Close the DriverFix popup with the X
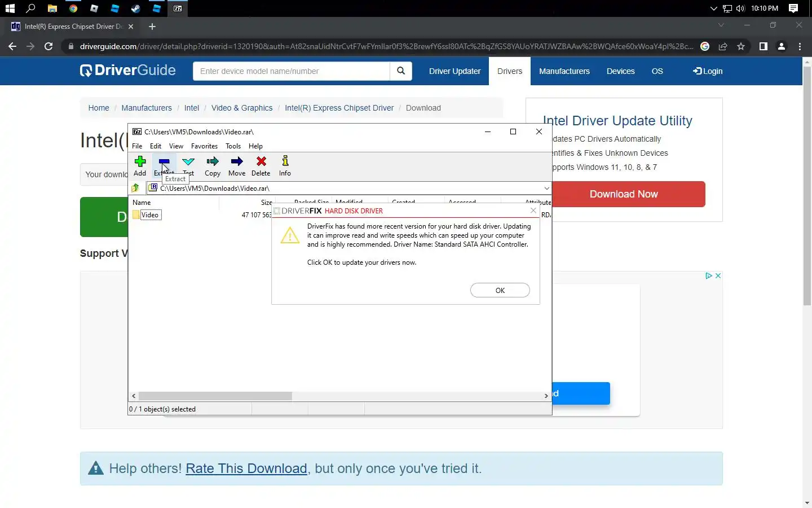 click(x=533, y=211)
